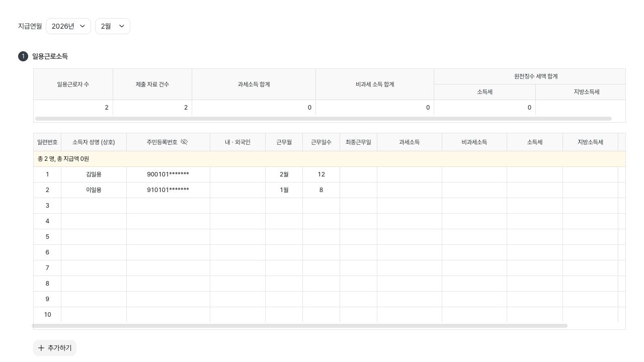Click the 일용근로소득 section title
This screenshot has width=644, height=362.
pyautogui.click(x=50, y=56)
